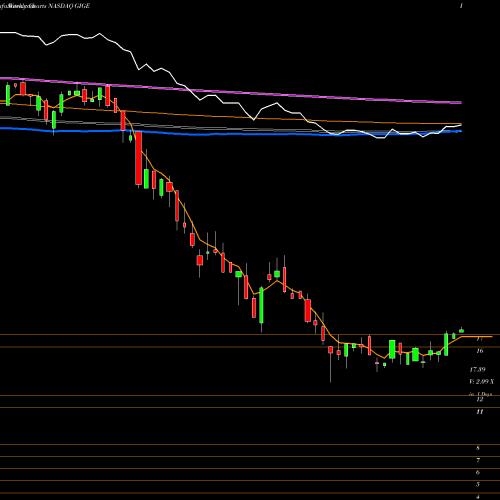Viewport: 500px width, 500px height.
Task: Click the tall green candle before the last two
Action: pos(446,344)
